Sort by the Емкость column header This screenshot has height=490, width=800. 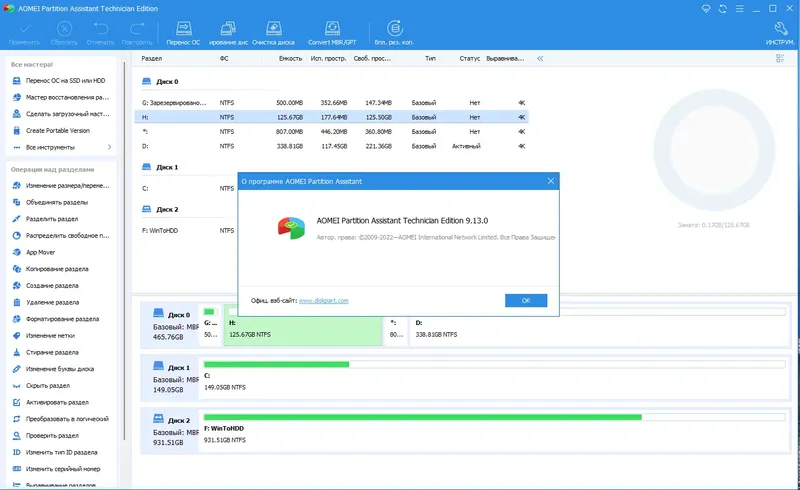click(x=290, y=59)
